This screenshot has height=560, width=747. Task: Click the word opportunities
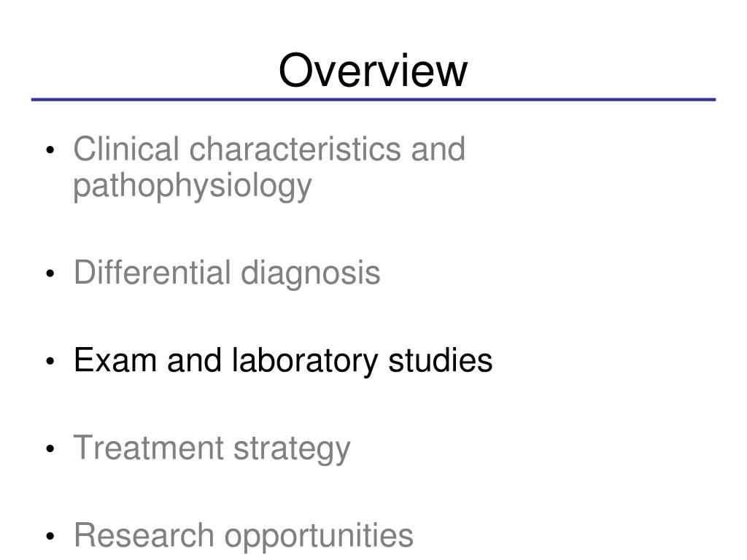pyautogui.click(x=319, y=537)
